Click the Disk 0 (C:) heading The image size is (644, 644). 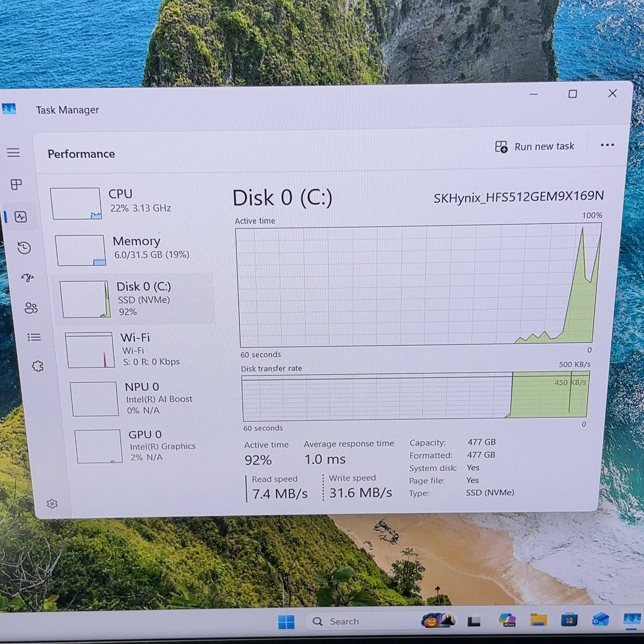(x=282, y=198)
